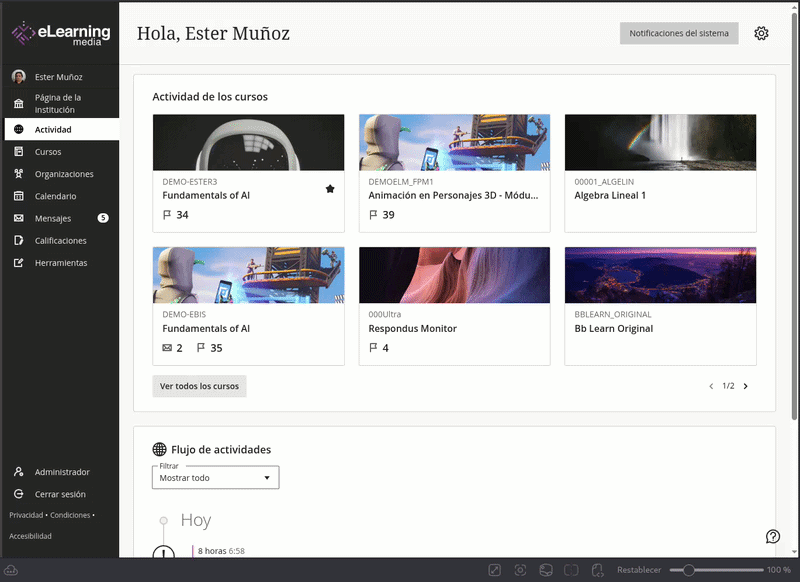Click flag count 4 on Respondus Monitor card

click(x=379, y=348)
